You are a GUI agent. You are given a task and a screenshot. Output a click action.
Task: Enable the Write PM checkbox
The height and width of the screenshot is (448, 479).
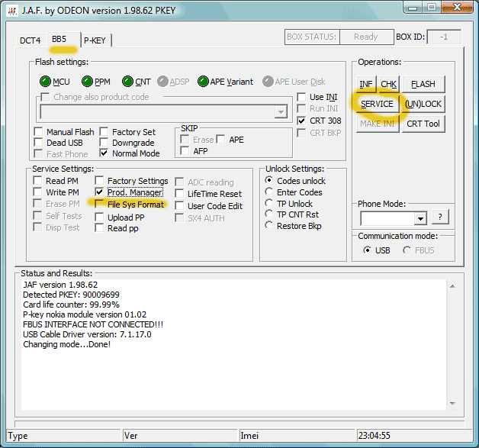pos(37,192)
